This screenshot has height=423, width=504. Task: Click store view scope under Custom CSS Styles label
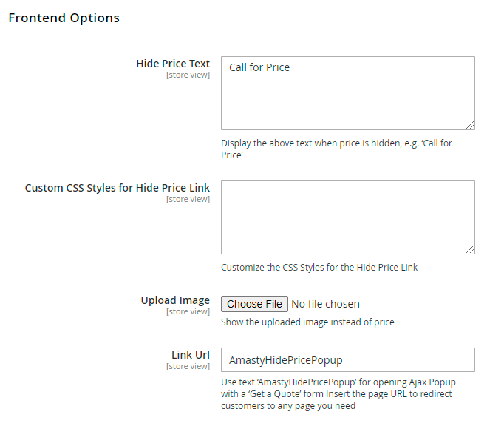pos(188,199)
